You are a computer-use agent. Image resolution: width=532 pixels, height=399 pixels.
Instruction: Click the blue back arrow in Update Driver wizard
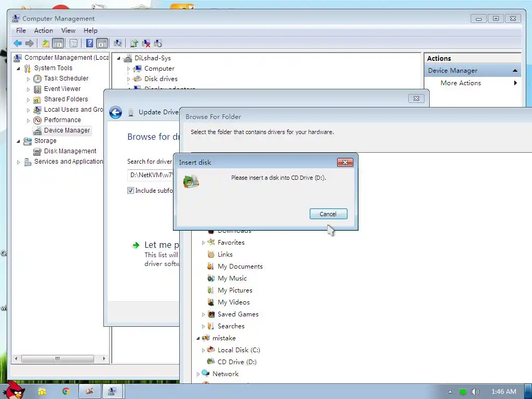click(116, 112)
